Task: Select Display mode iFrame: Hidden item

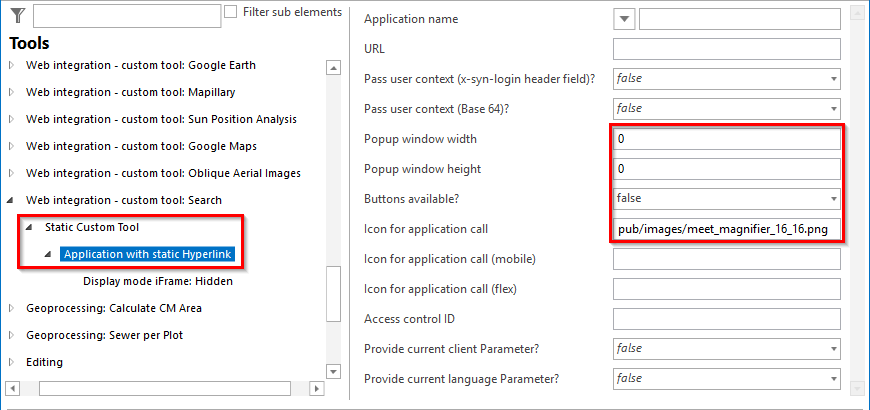Action: click(158, 281)
